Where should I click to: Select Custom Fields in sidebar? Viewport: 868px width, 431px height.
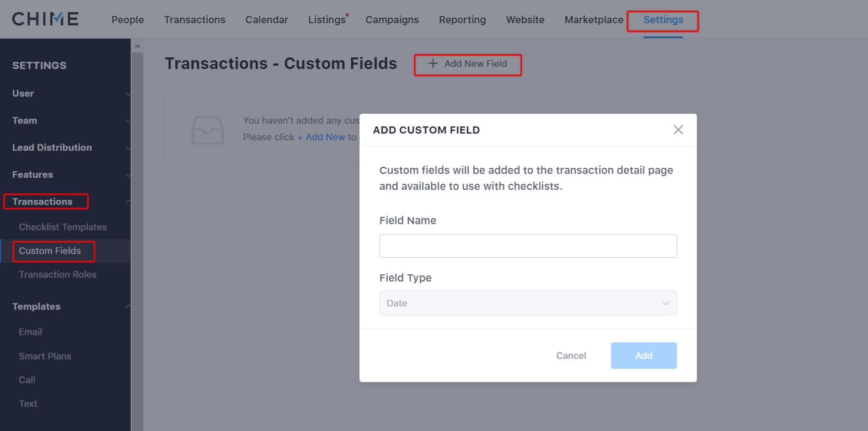click(x=50, y=251)
